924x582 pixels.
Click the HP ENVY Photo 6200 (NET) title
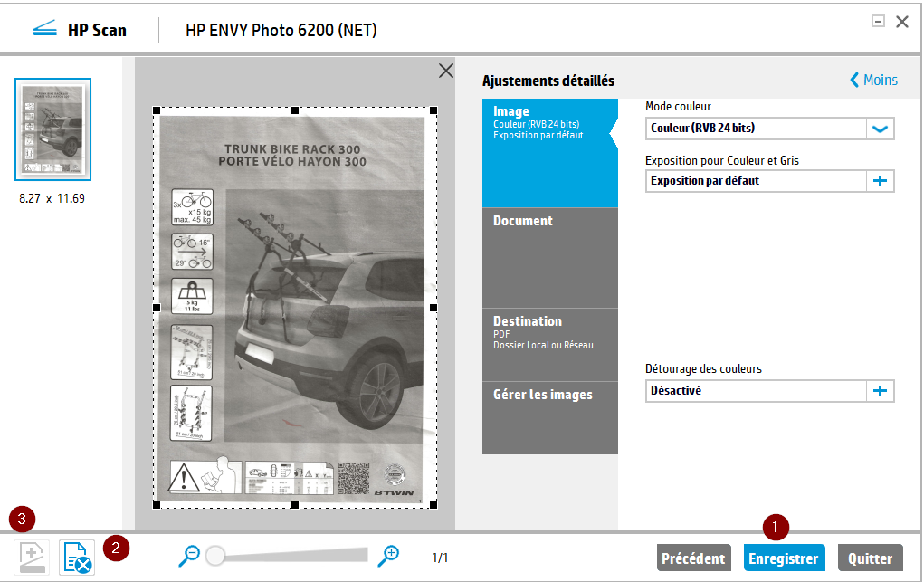coord(281,30)
